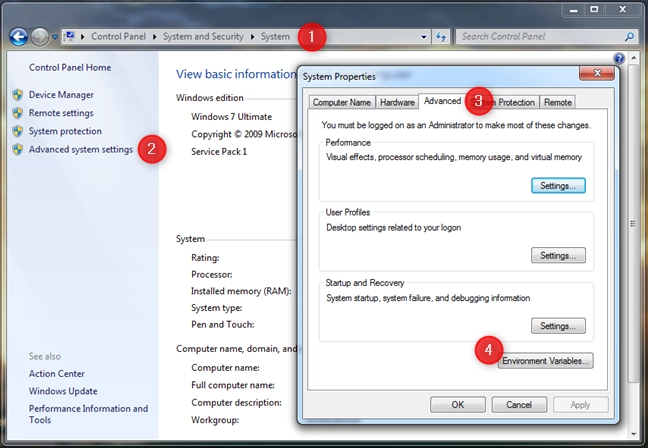Click the 'Workgroup:' label
Image resolution: width=648 pixels, height=448 pixels.
[215, 420]
